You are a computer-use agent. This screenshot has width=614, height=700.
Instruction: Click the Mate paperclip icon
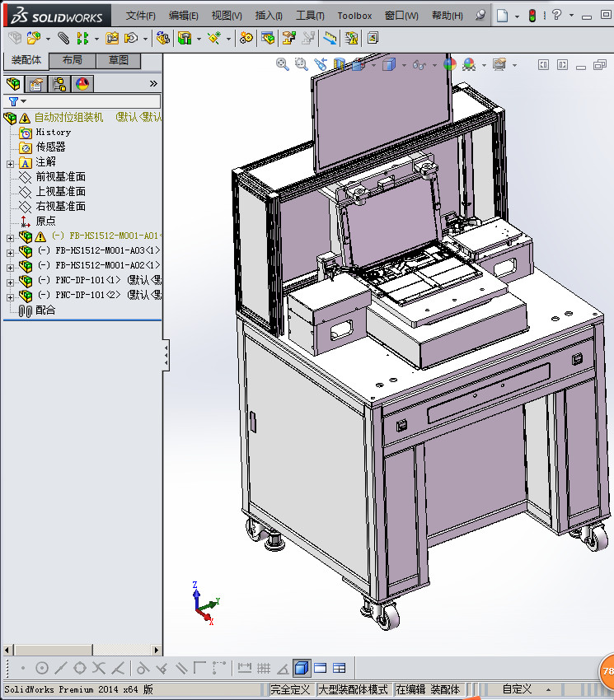point(63,38)
